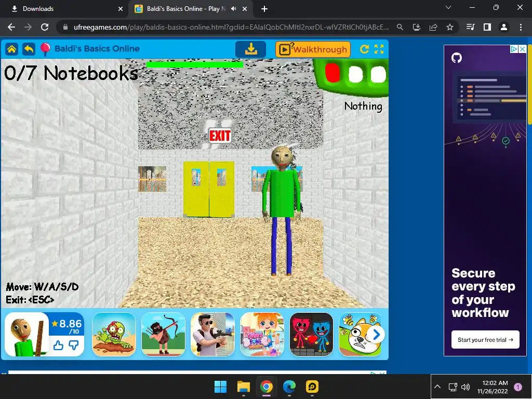
Task: Bookmark this page with the star
Action: (450, 27)
